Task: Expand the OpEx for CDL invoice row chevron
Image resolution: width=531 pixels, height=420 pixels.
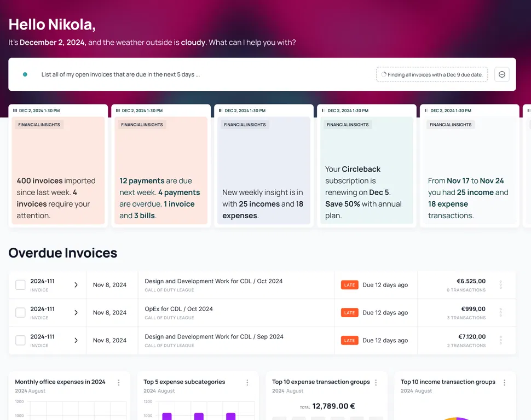Action: 76,313
